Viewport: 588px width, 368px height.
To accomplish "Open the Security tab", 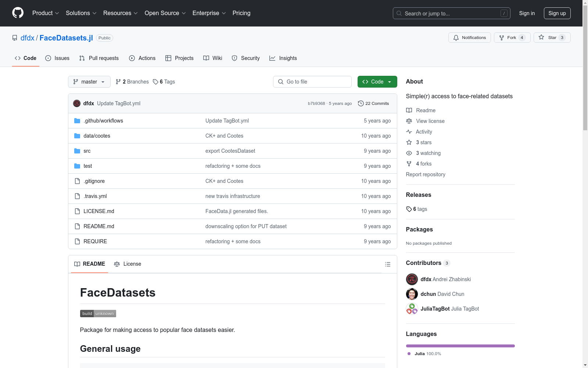I will [x=246, y=58].
